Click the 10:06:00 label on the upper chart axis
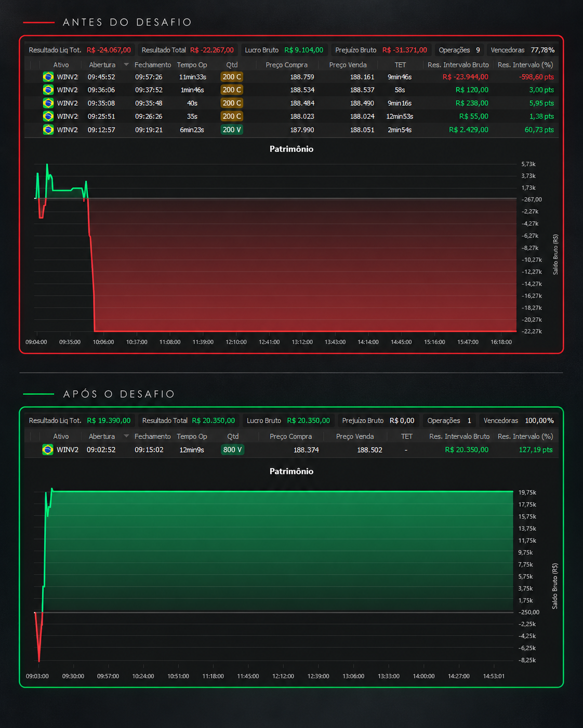This screenshot has height=728, width=583. tap(103, 342)
